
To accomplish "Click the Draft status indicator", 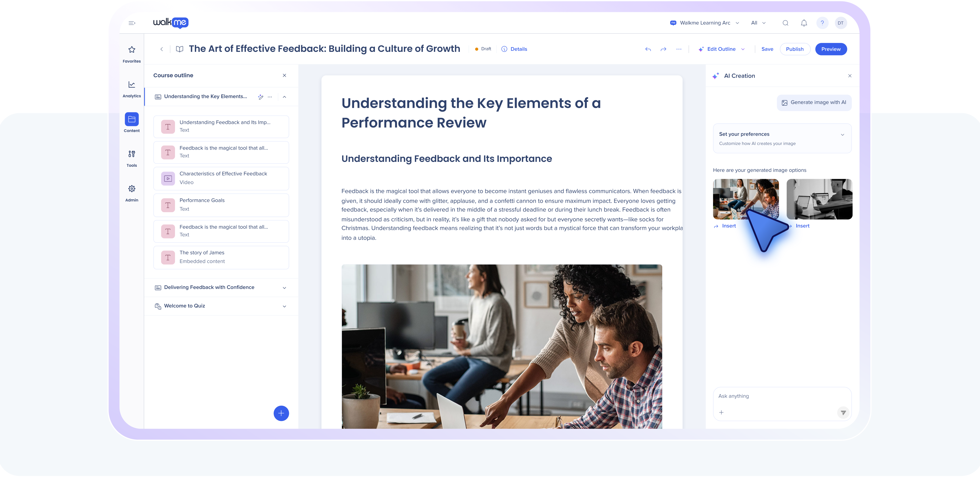I will pos(483,49).
